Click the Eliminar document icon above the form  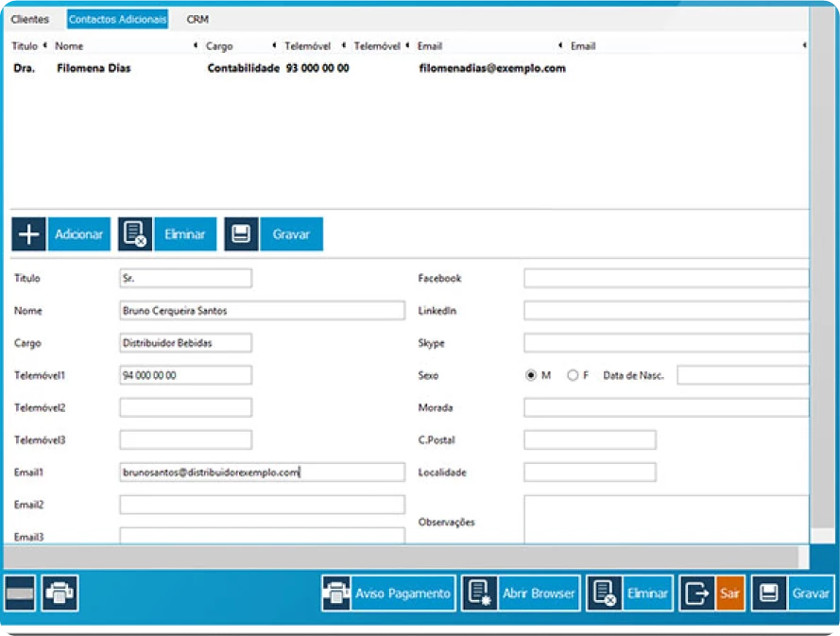click(x=135, y=234)
